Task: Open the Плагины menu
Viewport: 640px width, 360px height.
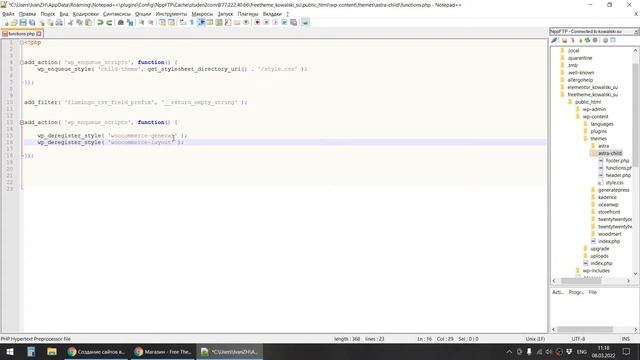Action: pos(248,14)
